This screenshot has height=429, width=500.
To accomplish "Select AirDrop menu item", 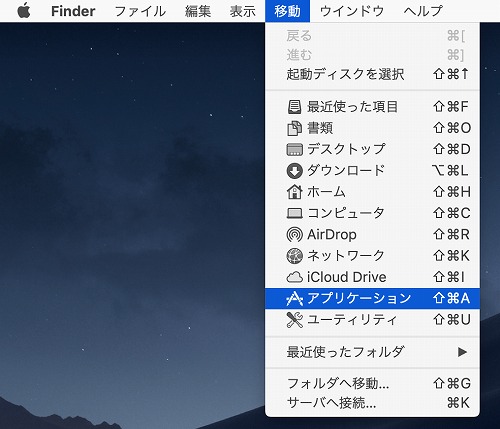I will 372,234.
